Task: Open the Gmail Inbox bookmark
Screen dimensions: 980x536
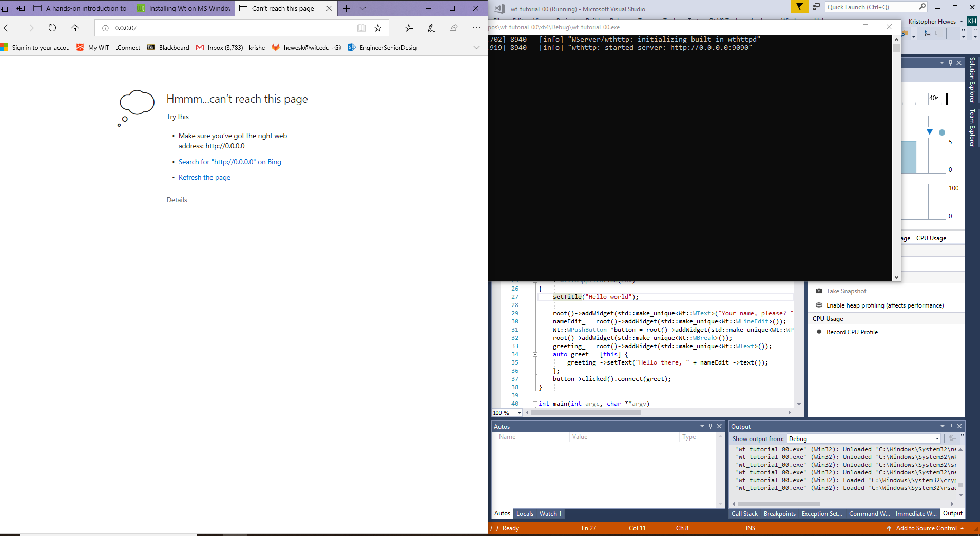Action: (x=230, y=47)
